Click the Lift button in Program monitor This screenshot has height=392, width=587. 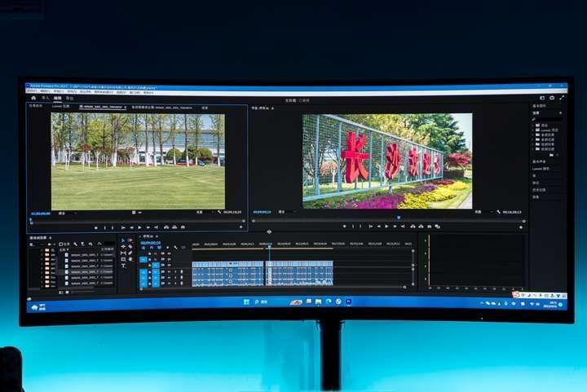413,227
